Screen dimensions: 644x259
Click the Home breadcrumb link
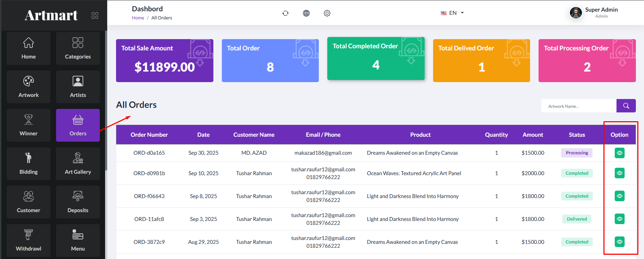point(138,18)
